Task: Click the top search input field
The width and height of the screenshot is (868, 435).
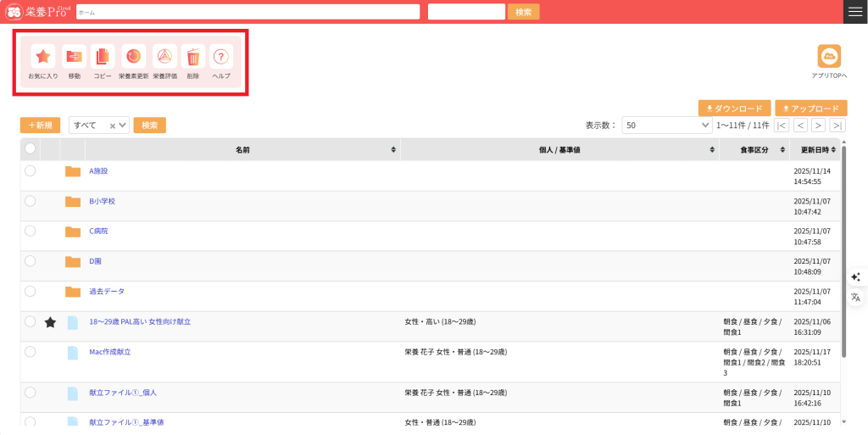Action: pyautogui.click(x=248, y=12)
